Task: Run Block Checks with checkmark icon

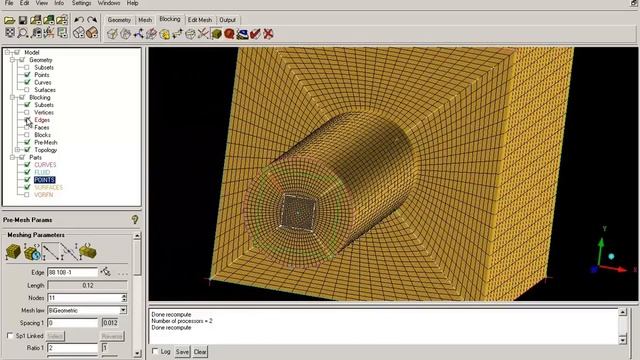Action: pos(256,34)
